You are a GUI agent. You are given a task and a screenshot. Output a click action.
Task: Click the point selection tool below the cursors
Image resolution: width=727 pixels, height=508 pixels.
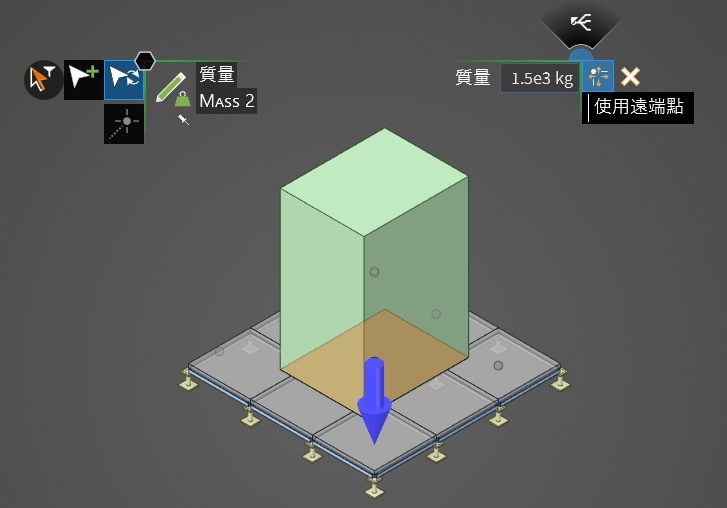click(x=124, y=123)
